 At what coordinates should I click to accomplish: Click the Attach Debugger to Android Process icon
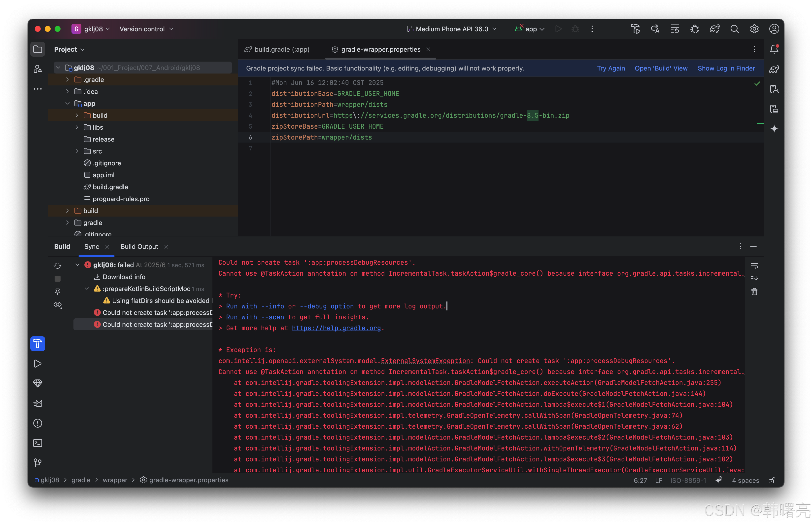point(695,29)
